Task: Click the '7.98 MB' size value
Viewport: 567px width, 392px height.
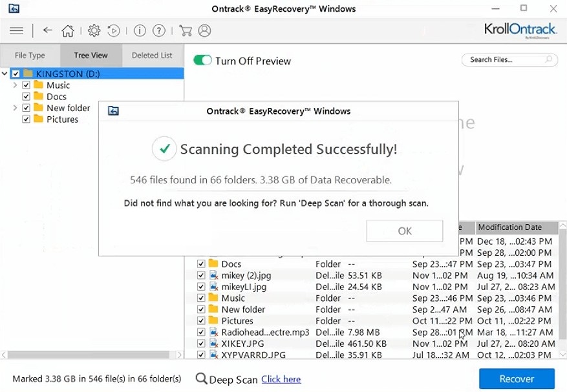Action: 364,333
